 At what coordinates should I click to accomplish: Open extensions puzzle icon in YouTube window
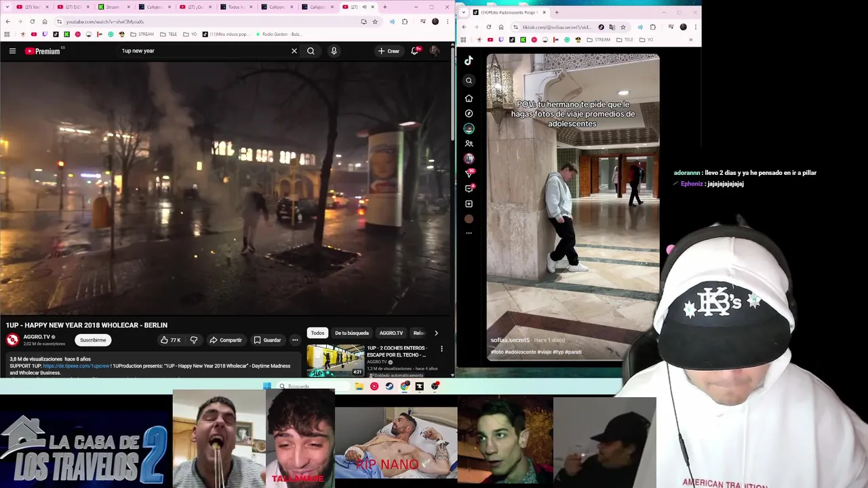point(405,22)
